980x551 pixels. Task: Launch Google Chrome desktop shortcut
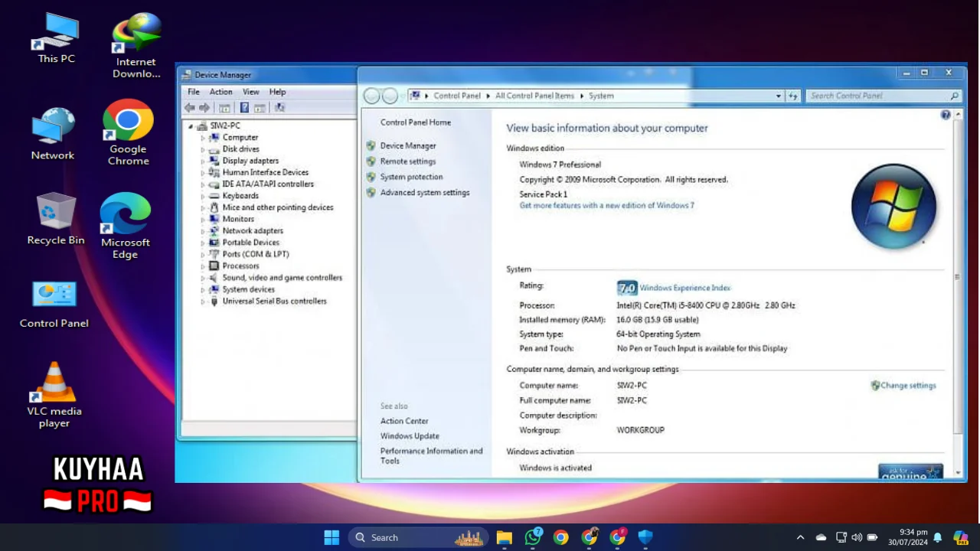128,132
